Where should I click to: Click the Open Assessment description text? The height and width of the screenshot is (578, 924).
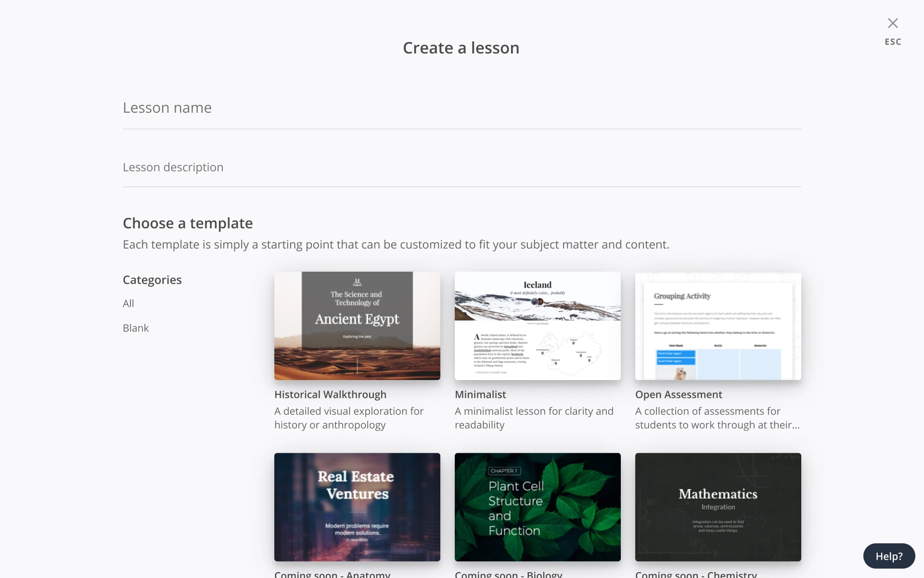tap(717, 418)
